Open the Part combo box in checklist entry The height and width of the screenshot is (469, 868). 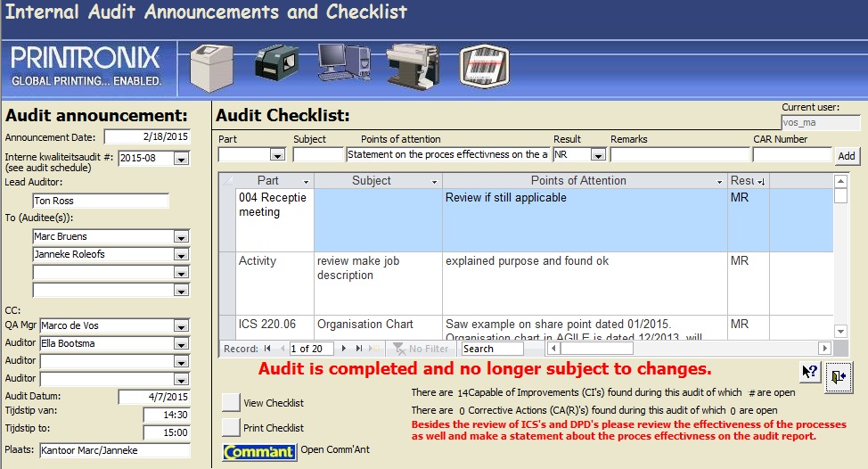point(276,155)
